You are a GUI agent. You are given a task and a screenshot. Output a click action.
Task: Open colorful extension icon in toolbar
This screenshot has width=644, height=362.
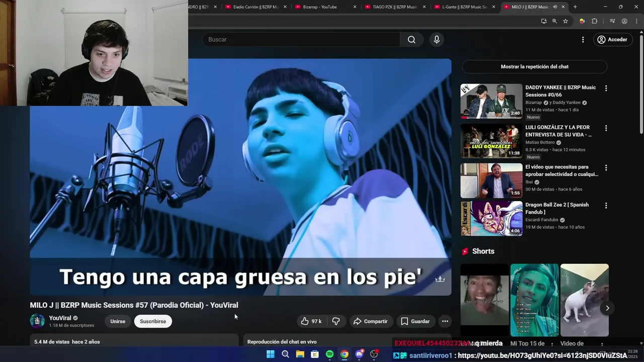tap(582, 21)
